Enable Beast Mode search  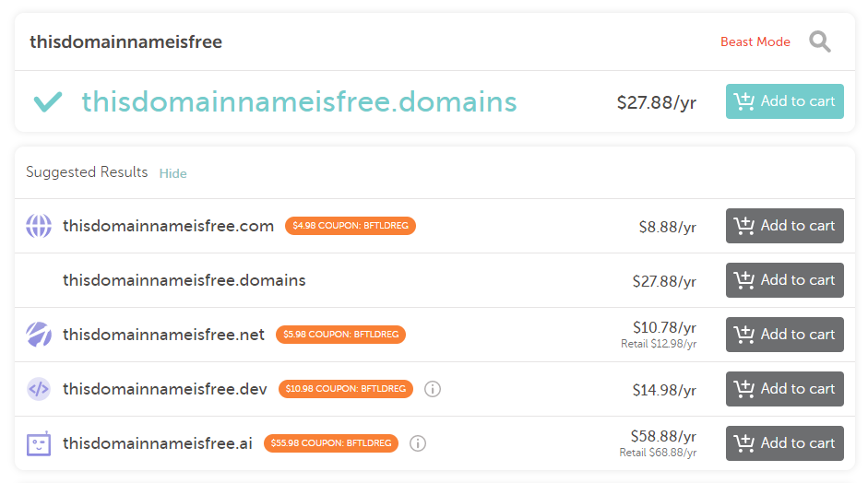[x=755, y=42]
